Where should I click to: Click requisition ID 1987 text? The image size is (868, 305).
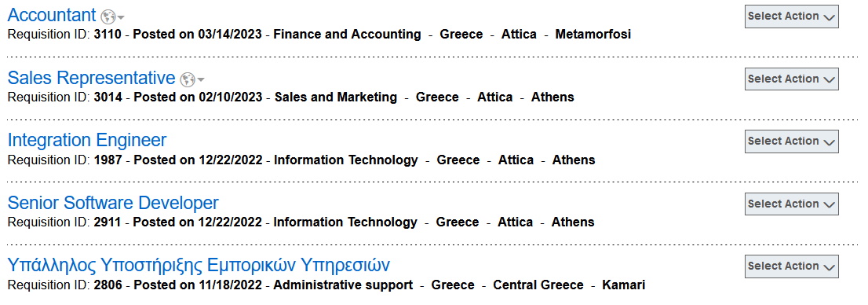(106, 160)
